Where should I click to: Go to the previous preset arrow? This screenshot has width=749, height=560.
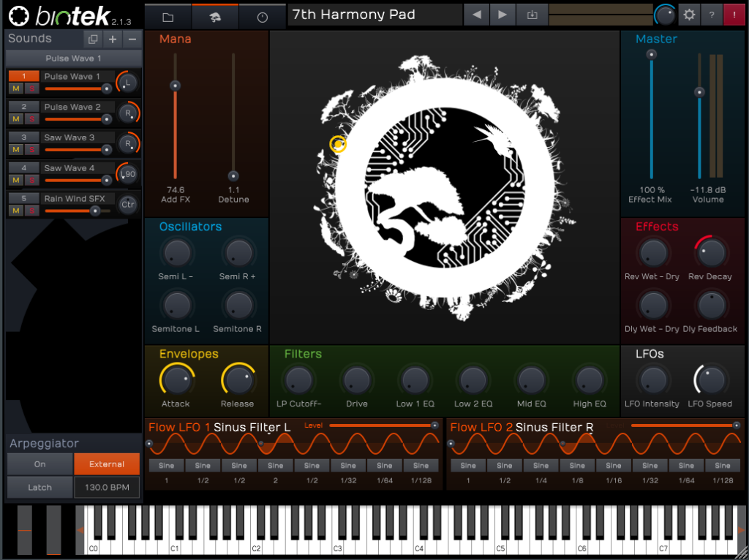point(477,15)
